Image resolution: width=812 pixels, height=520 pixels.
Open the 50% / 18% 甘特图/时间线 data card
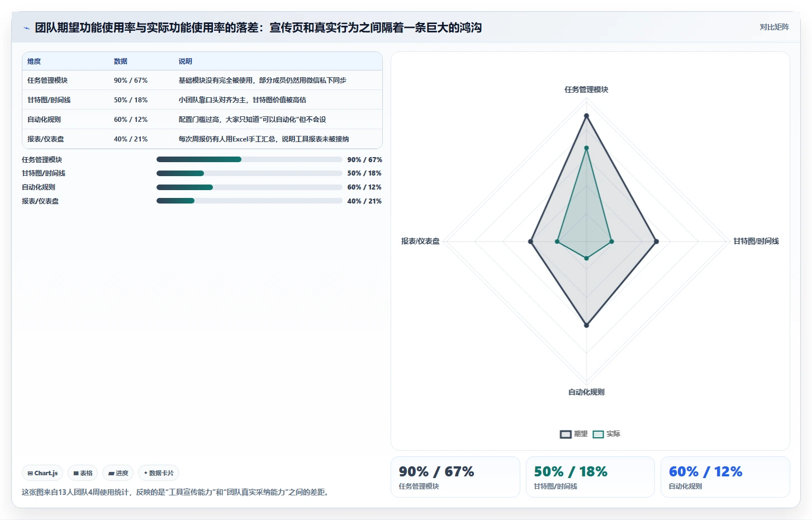[590, 477]
